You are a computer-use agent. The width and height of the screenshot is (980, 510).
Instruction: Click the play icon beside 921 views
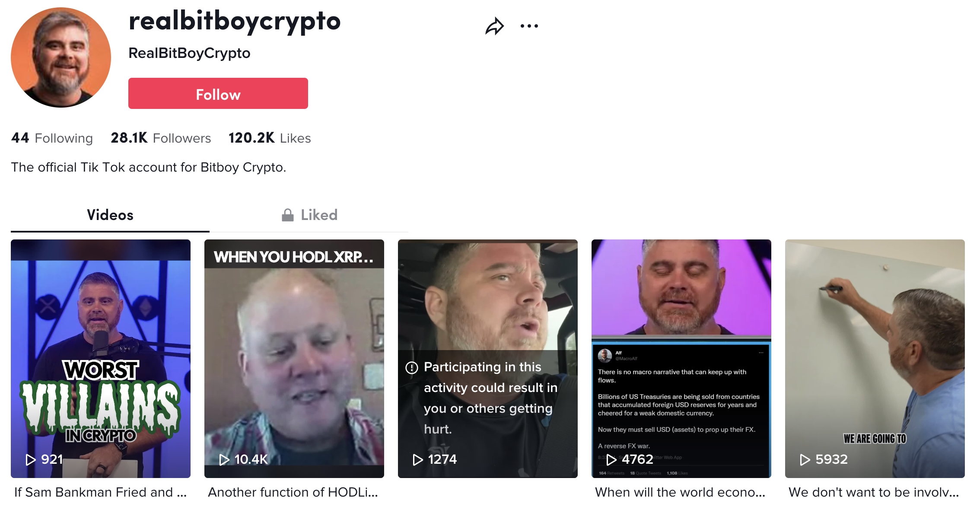click(x=31, y=459)
